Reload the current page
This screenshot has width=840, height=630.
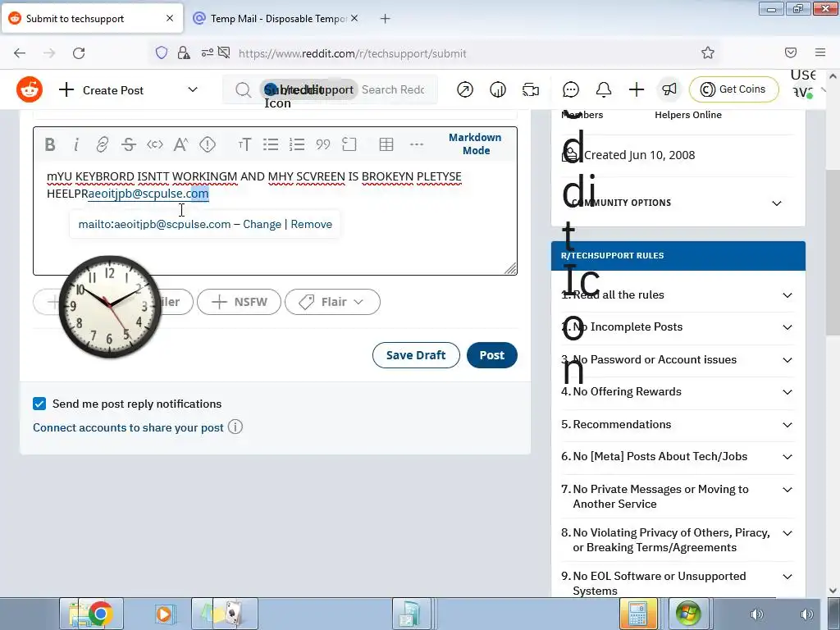point(79,52)
